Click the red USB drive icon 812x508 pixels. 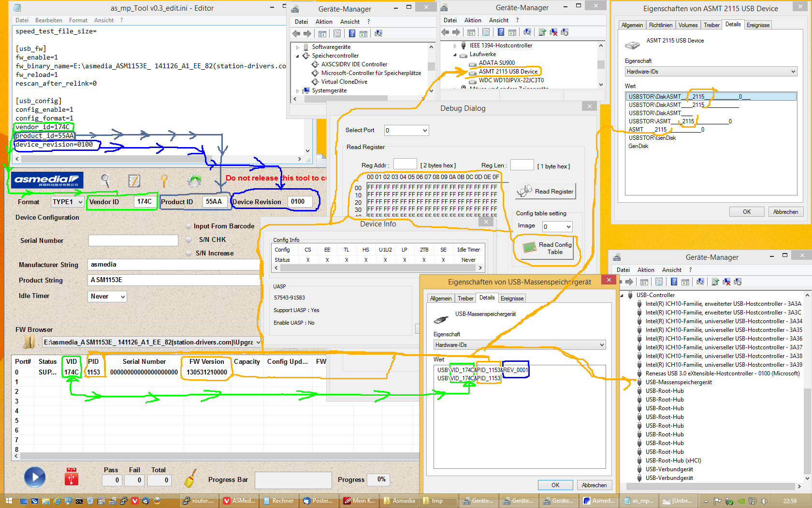72,477
